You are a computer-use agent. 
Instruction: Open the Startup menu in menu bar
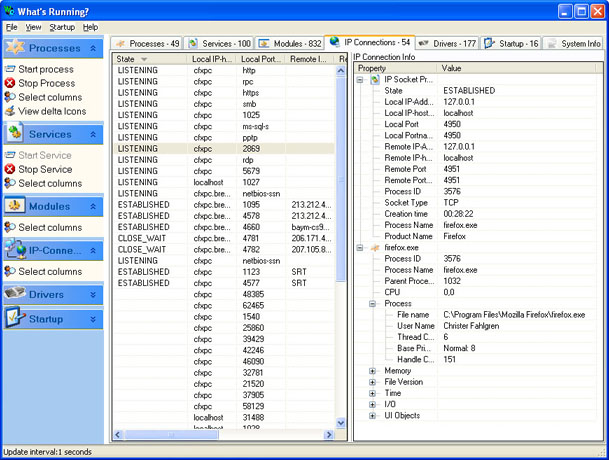tap(61, 27)
